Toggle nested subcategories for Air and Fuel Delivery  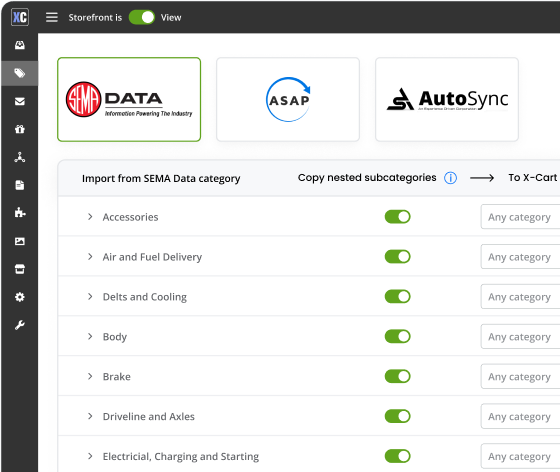398,257
